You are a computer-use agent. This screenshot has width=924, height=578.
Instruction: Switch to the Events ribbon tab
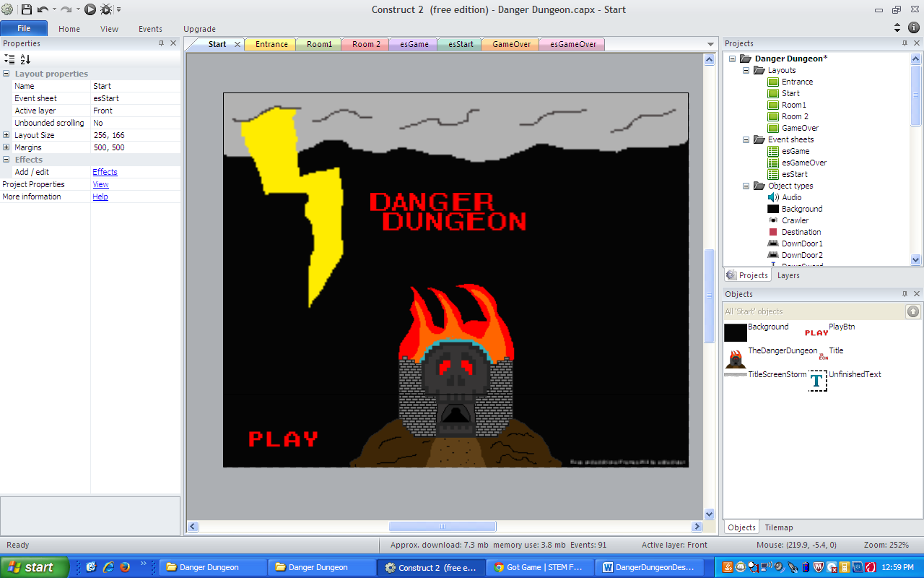150,29
